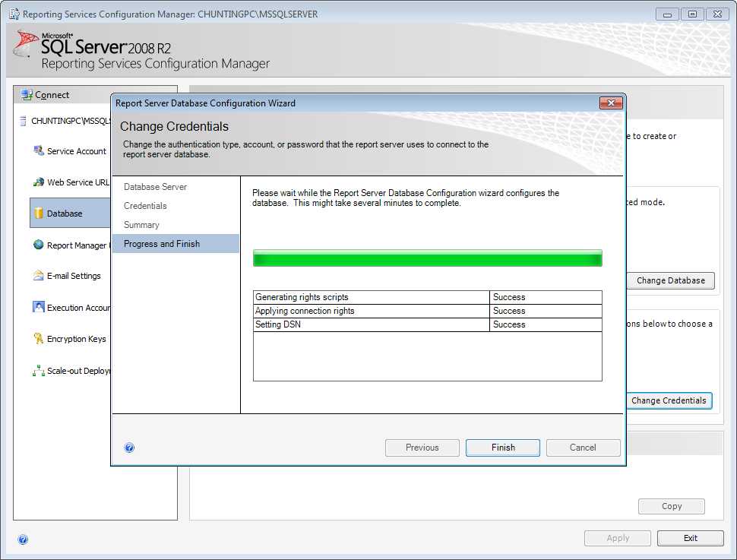
Task: Click the Service Account label in sidebar
Action: pos(77,151)
